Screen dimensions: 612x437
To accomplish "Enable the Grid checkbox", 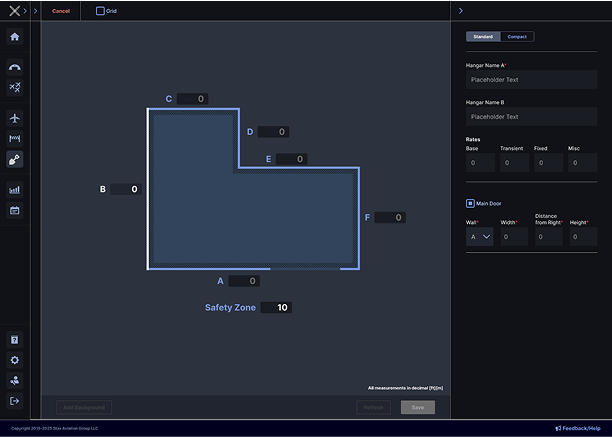I will click(x=100, y=11).
